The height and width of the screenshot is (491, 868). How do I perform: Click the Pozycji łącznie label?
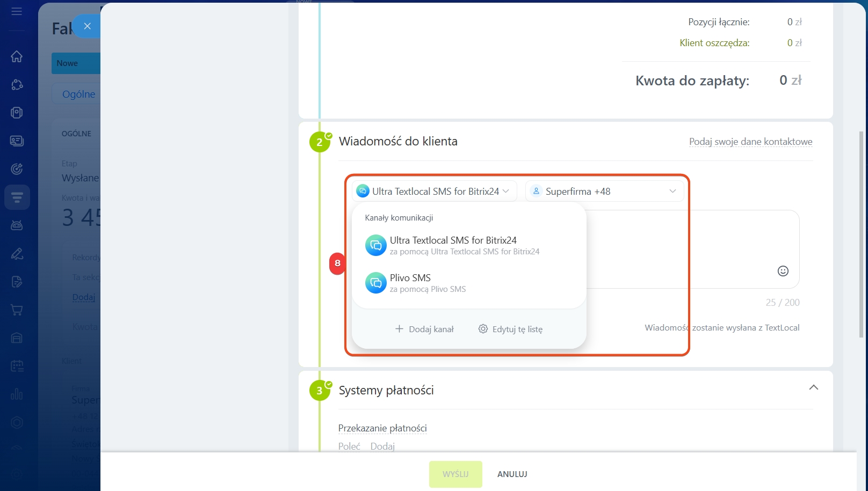tap(719, 22)
